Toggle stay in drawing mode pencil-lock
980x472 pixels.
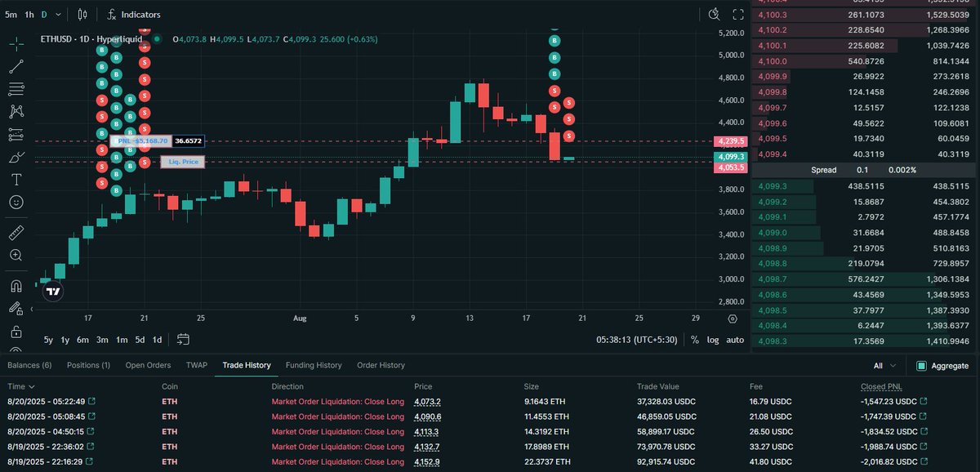tap(16, 309)
